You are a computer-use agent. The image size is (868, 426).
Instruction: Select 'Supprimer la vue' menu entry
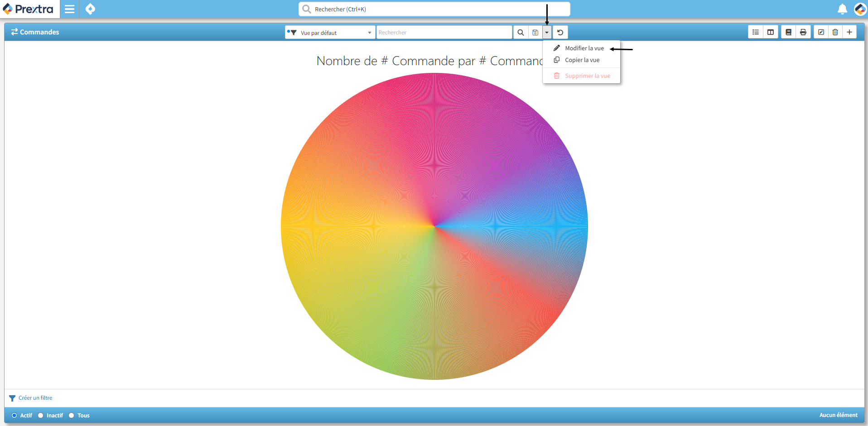(x=581, y=76)
